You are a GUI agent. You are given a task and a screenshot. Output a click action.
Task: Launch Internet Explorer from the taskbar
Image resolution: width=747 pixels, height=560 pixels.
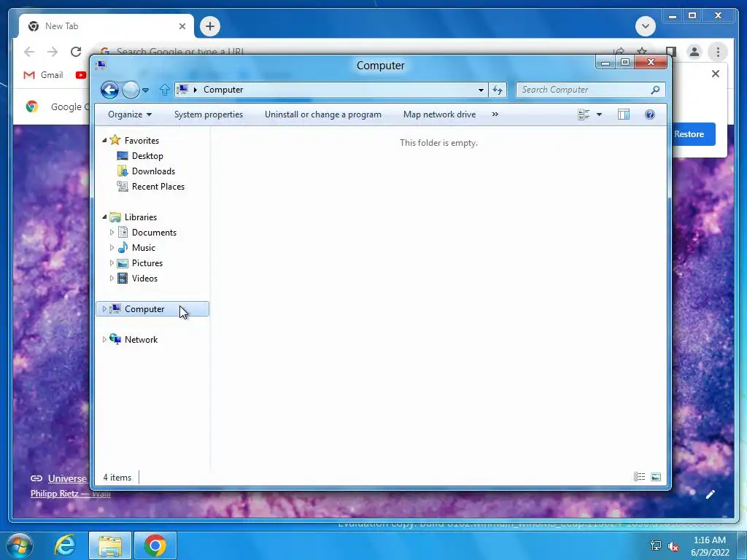[65, 545]
